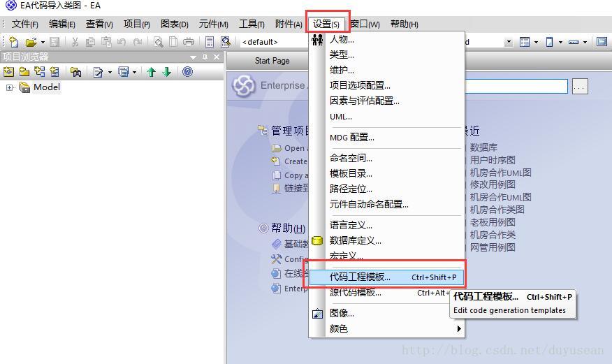Viewport: 612px width, 364px height.
Task: Open the 工具(T) menu
Action: click(x=252, y=24)
